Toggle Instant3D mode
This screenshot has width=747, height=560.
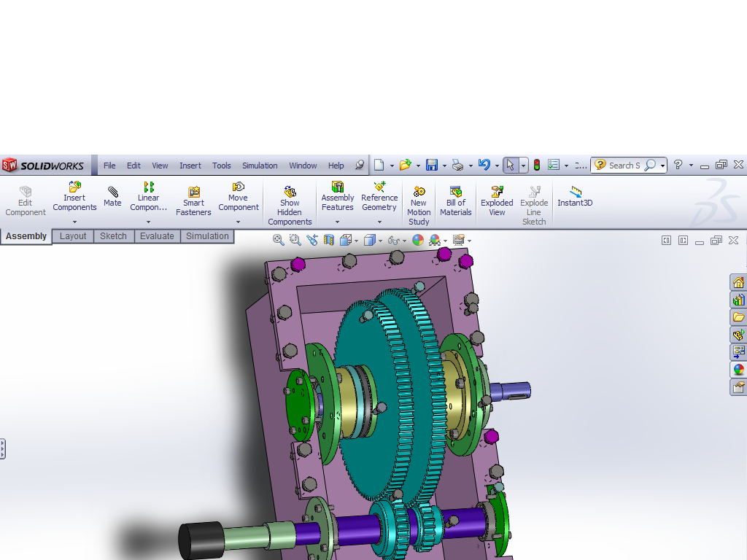pos(575,196)
